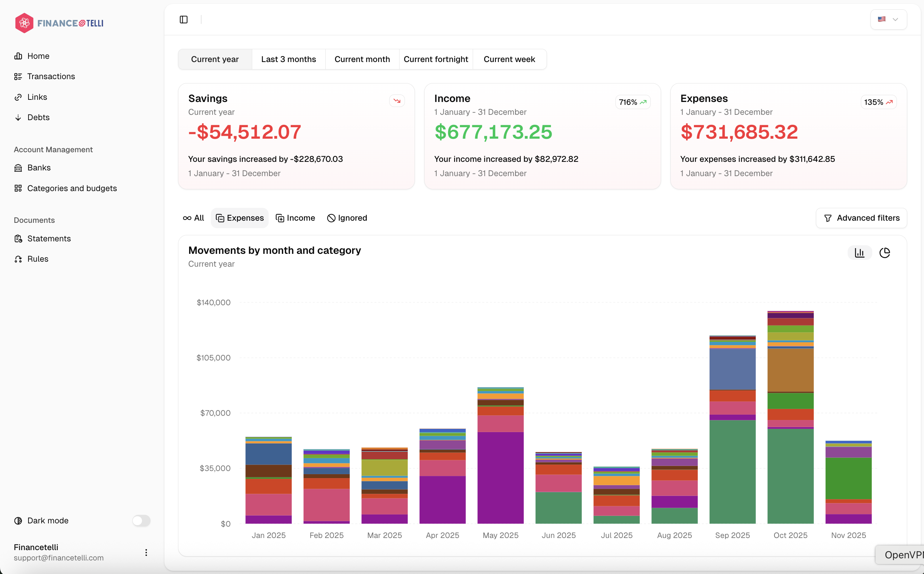
Task: Click the Financetelli logo
Action: (x=59, y=23)
